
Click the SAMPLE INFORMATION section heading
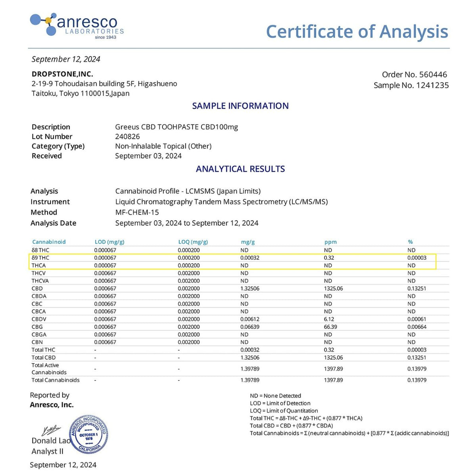(x=240, y=106)
